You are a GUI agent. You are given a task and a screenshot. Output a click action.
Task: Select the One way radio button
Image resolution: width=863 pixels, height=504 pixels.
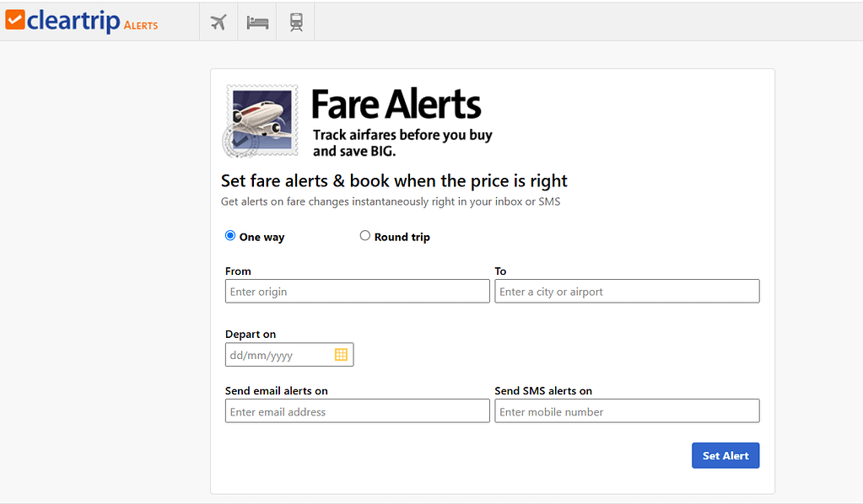click(x=230, y=235)
